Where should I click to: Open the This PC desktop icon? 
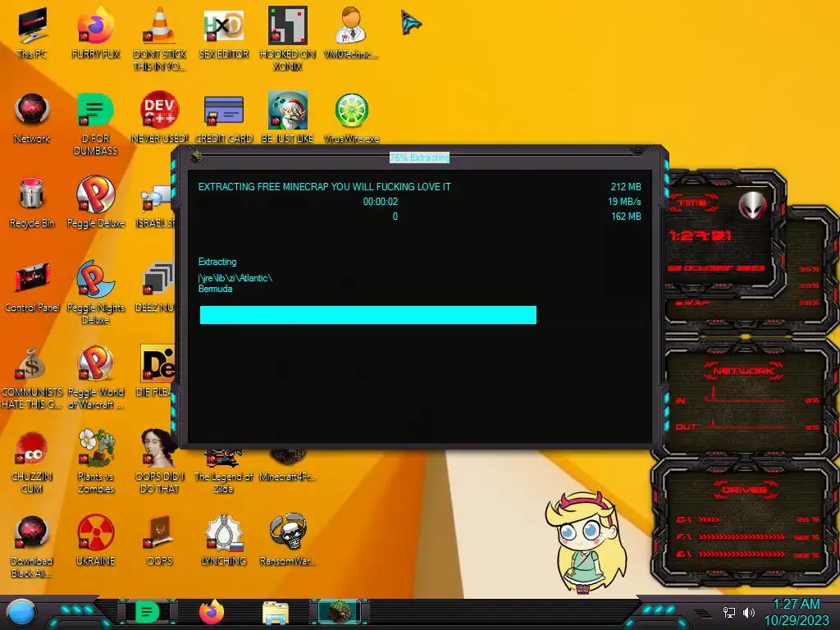pos(32,34)
